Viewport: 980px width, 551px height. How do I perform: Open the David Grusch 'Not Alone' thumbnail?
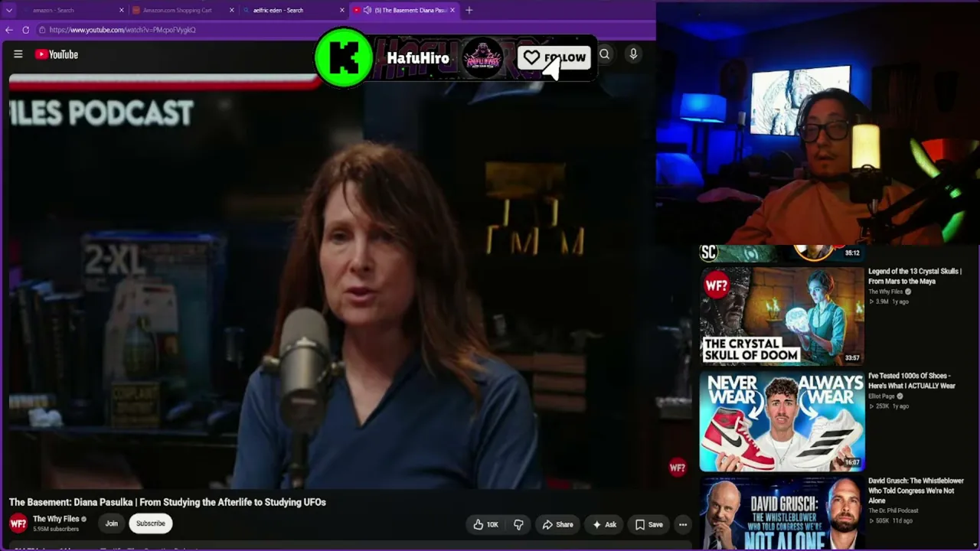[782, 514]
